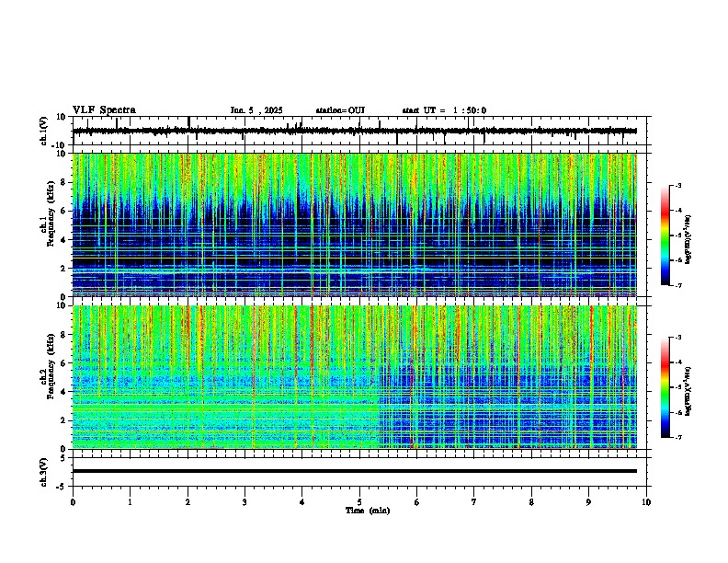Click the -3 label on ch.2 color scale
Screen dimensions: 728x563
point(678,338)
